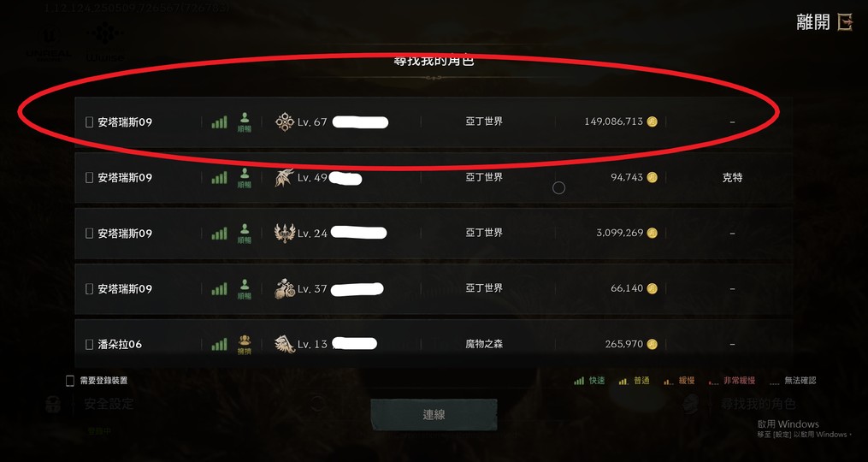The image size is (868, 462).
Task: Click the 連線 connect button
Action: (434, 414)
